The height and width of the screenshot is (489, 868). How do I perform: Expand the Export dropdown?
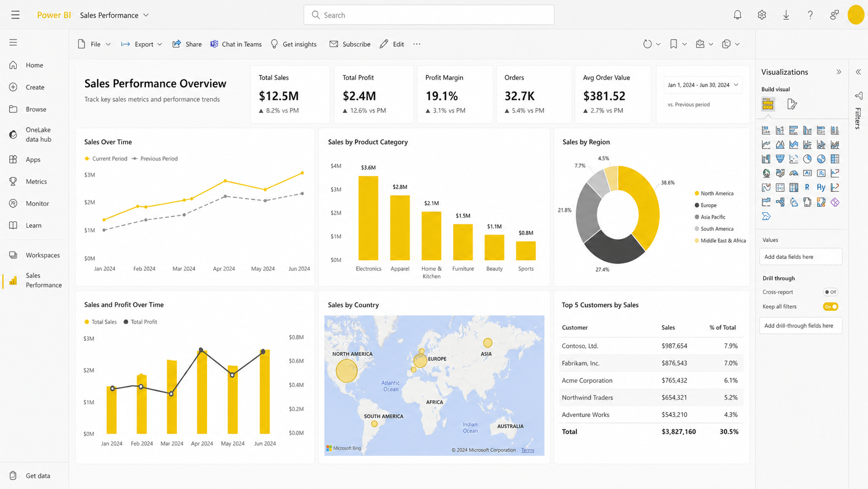159,44
